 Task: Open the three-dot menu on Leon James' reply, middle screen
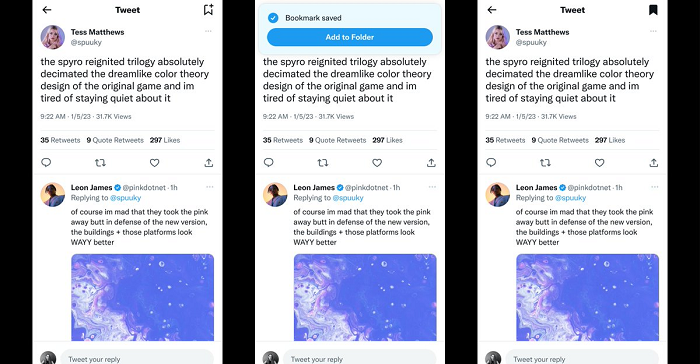click(432, 187)
